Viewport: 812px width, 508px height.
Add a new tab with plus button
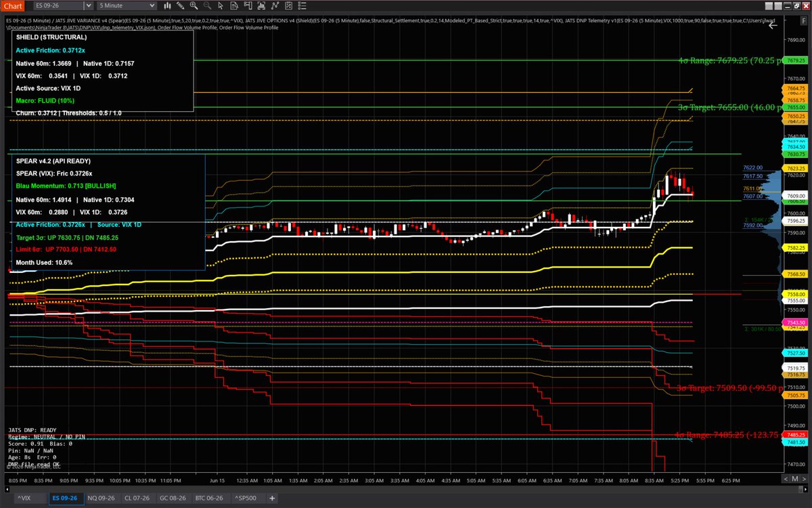[273, 498]
